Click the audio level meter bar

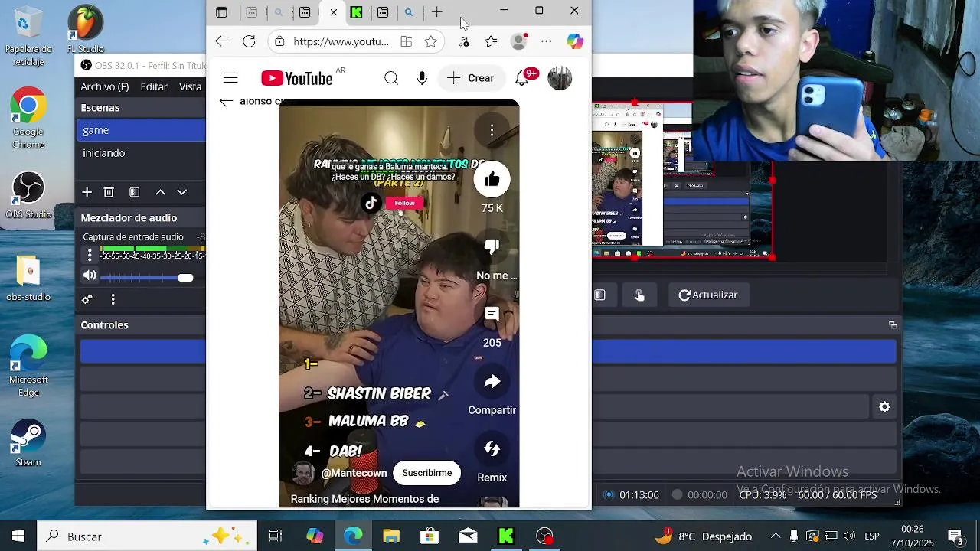point(152,249)
